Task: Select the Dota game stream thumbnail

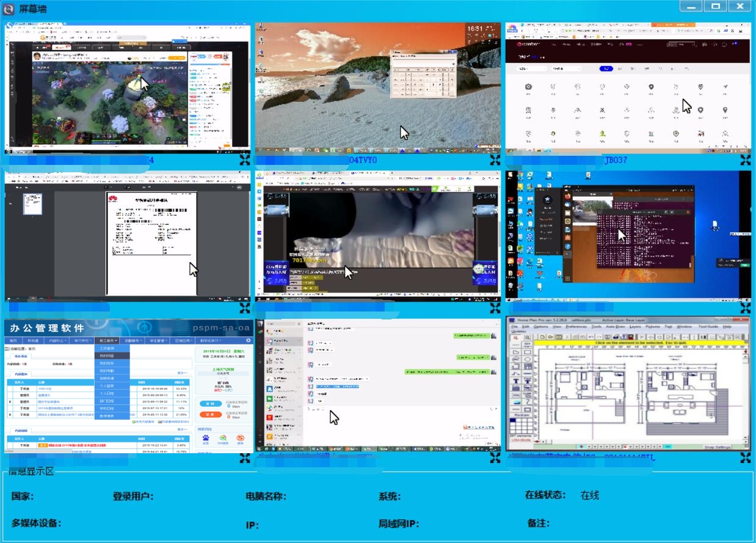Action: click(127, 89)
